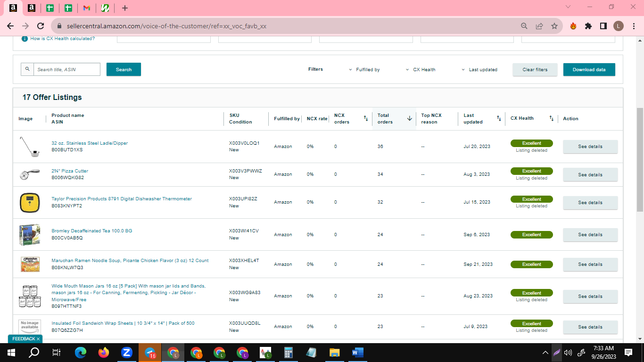
Task: Open Zoom from the taskbar
Action: click(126, 352)
